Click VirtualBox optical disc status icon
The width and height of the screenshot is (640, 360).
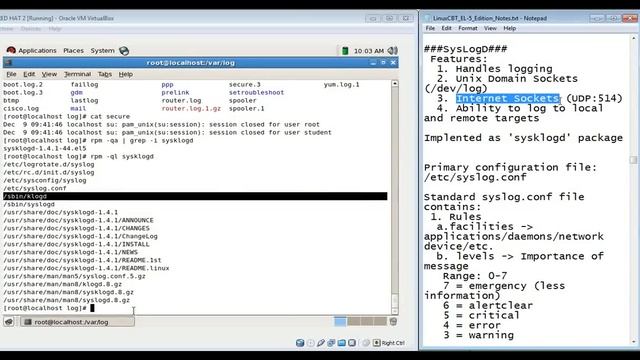(x=311, y=343)
